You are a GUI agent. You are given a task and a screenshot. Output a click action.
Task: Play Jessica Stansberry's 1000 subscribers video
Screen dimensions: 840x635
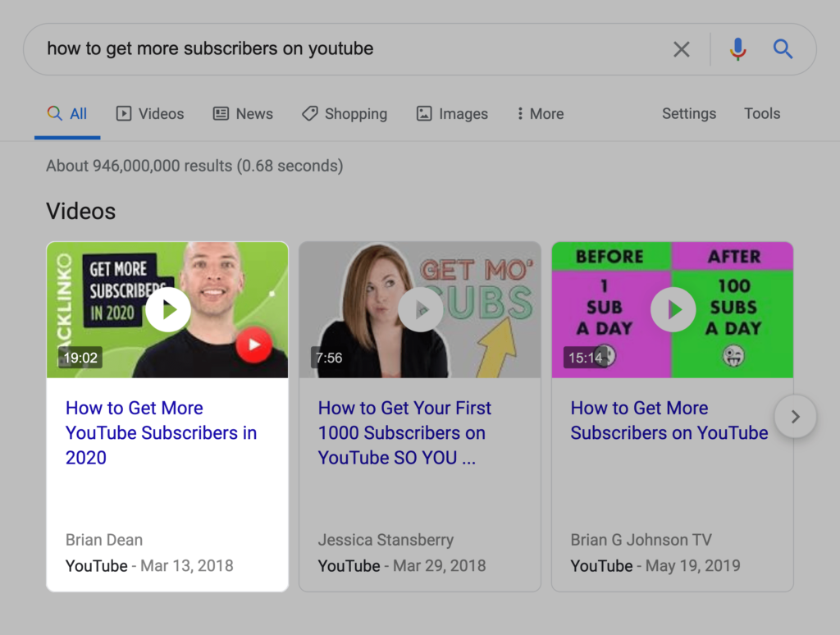point(420,309)
